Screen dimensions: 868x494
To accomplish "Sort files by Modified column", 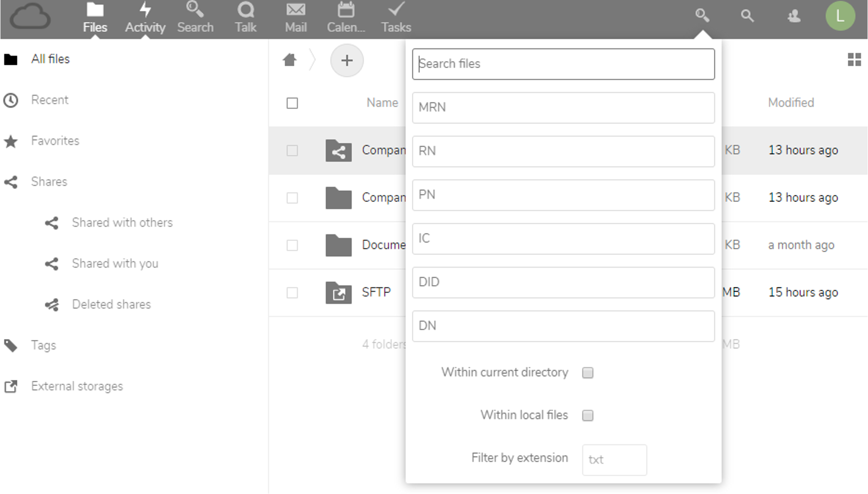I will [x=790, y=103].
